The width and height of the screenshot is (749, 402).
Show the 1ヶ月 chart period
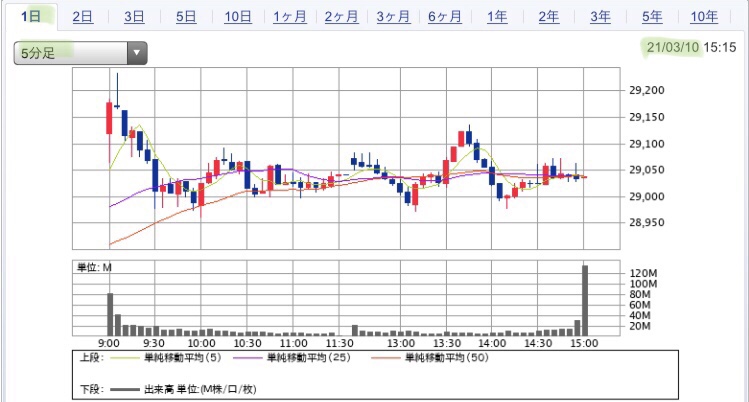289,17
